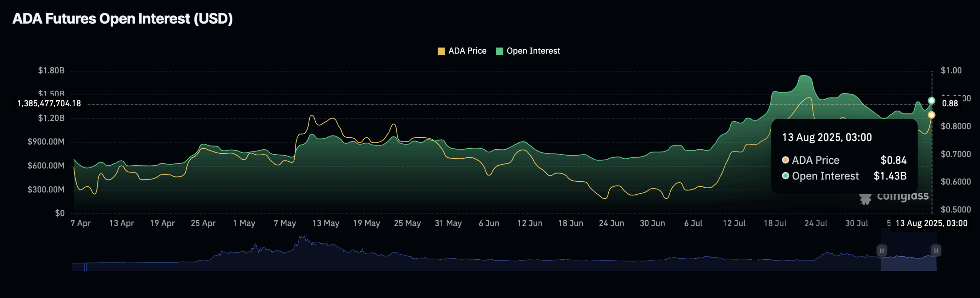Viewport: 980px width, 298px height.
Task: Click the 13 Aug 2025, 03:00 axis label
Action: click(x=931, y=223)
